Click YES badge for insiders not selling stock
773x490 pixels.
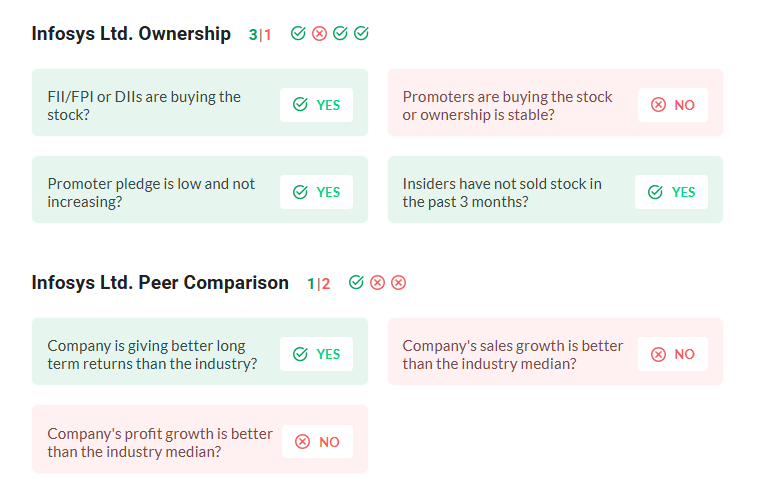pos(671,192)
